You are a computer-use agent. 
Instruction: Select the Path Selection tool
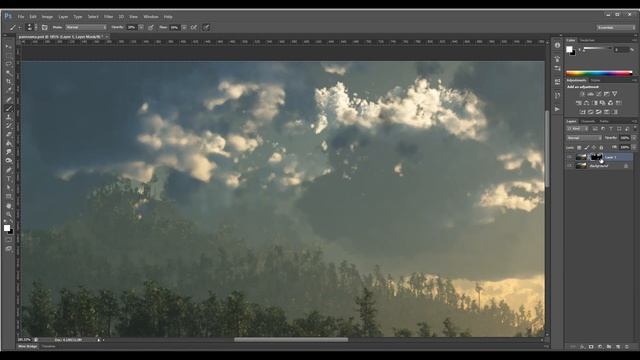(x=9, y=188)
